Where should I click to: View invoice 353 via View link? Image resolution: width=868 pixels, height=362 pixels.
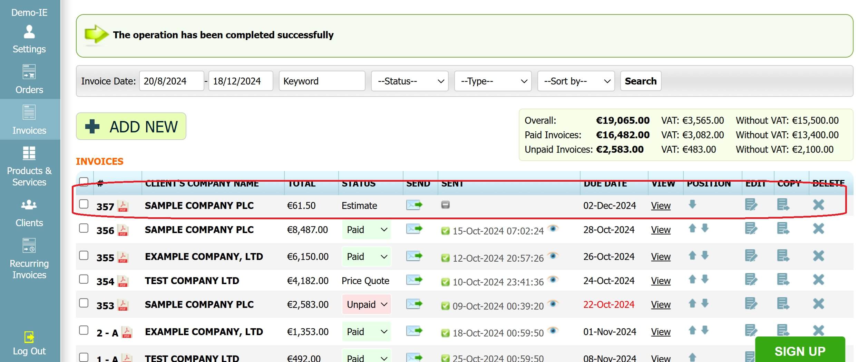click(661, 304)
